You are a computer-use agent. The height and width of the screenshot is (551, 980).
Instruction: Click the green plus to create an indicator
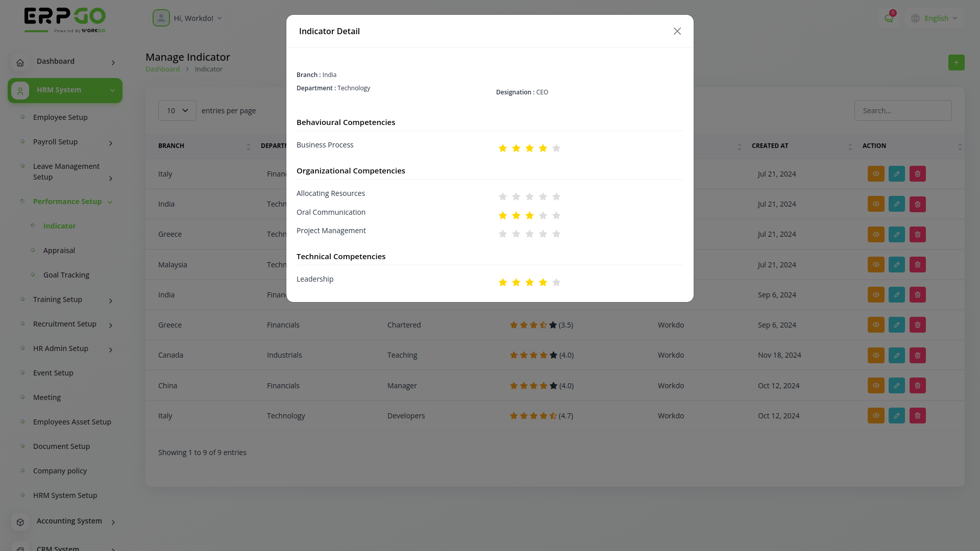click(x=956, y=62)
